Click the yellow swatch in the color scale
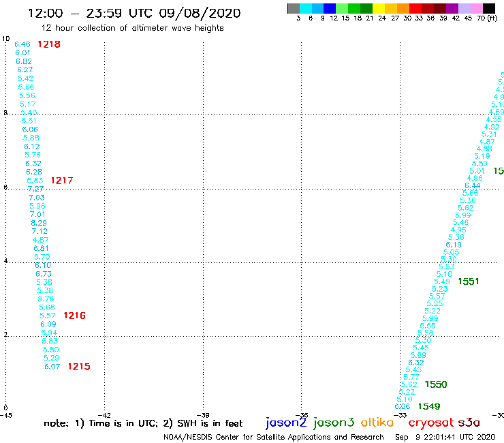The height and width of the screenshot is (443, 504). point(379,8)
